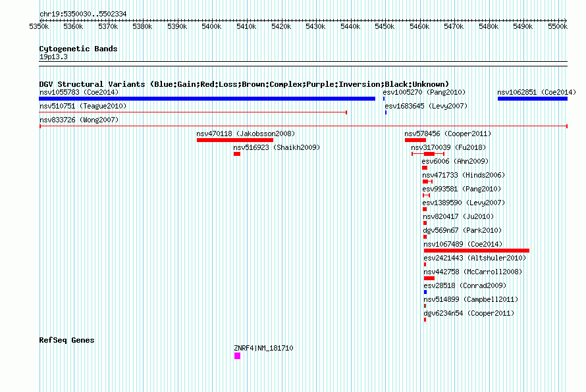Open the esv28518 (Conrad2009) label

pos(465,285)
